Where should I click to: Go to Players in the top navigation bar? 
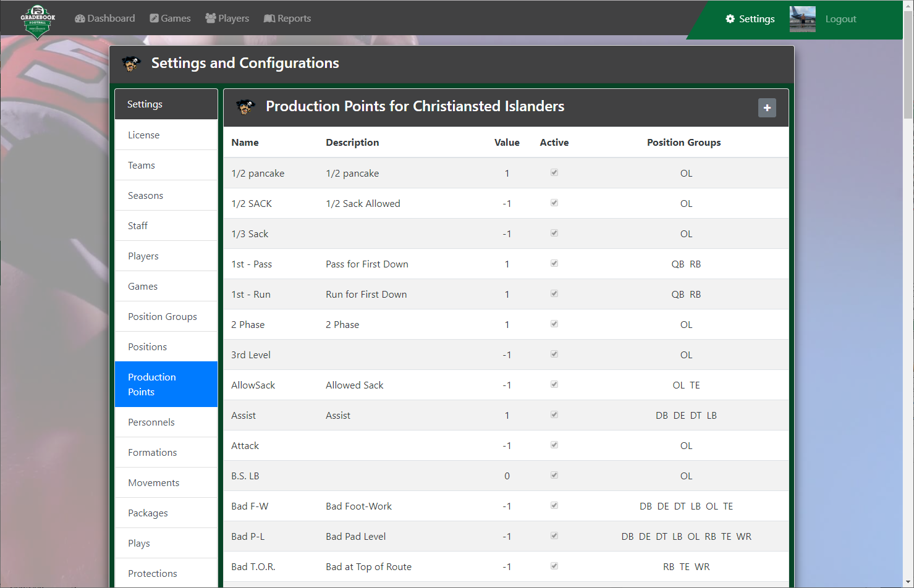pos(227,19)
